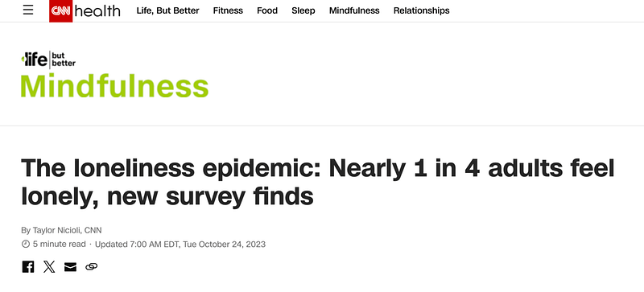Click the loneliness epidemic article headline
Image resolution: width=644 pixels, height=292 pixels.
coord(318,183)
